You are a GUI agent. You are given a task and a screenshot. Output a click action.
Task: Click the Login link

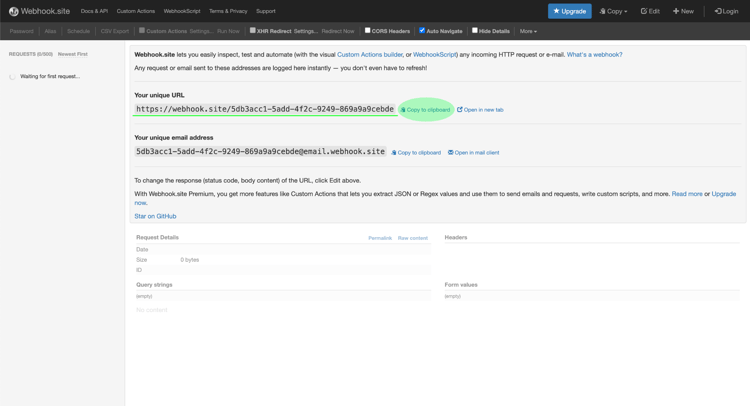(726, 11)
